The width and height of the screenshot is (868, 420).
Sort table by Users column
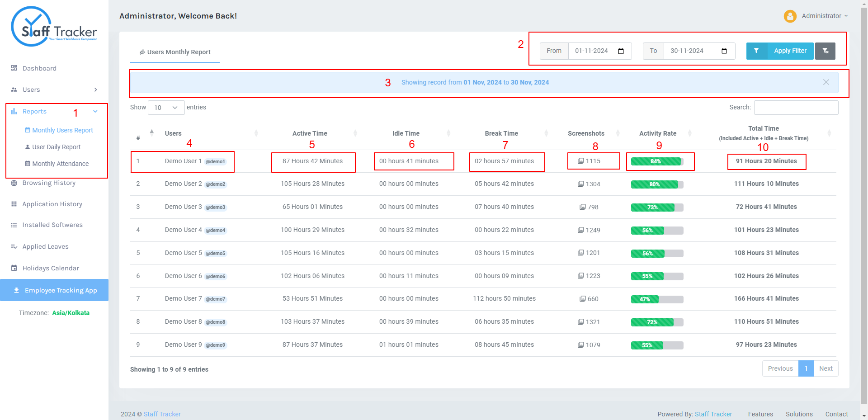pos(173,133)
